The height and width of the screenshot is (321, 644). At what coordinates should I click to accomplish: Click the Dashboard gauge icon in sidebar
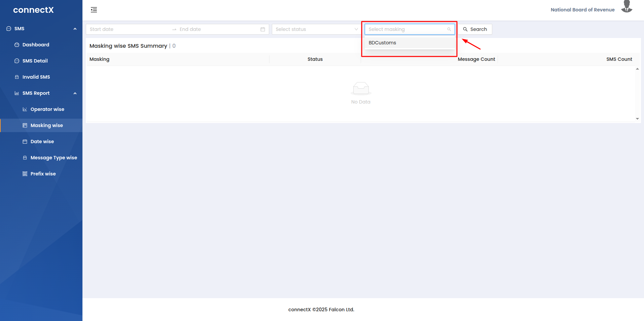(17, 45)
